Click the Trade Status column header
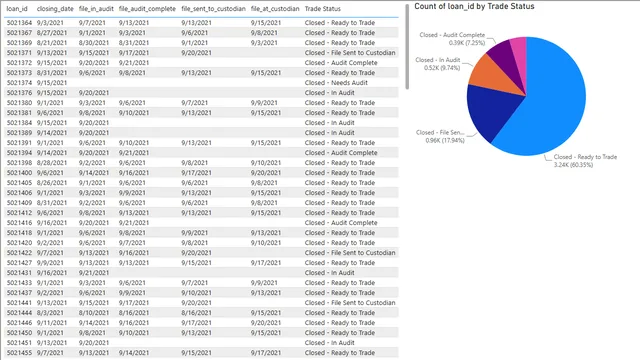This screenshot has width=640, height=360. 322,9
